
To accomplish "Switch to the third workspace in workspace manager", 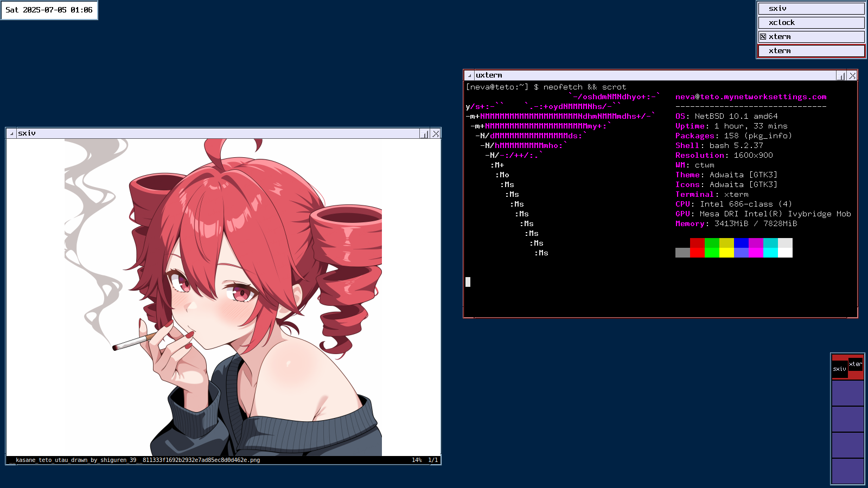I will coord(848,419).
